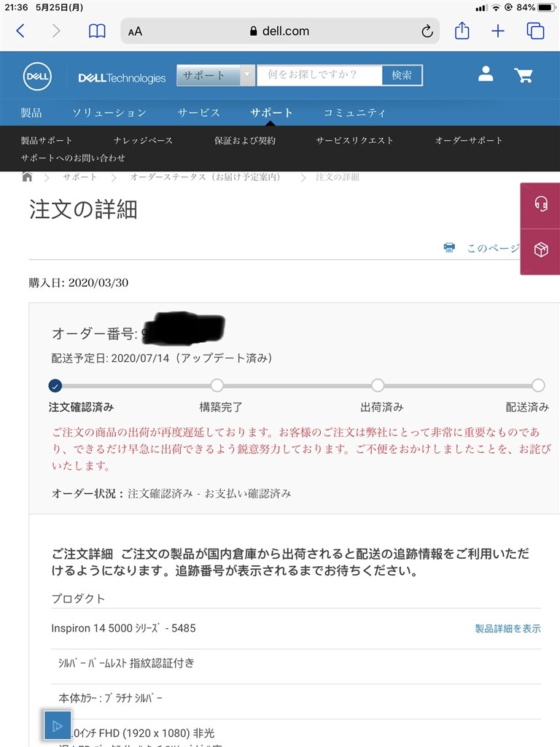Reload the dell.com page

coord(427,31)
